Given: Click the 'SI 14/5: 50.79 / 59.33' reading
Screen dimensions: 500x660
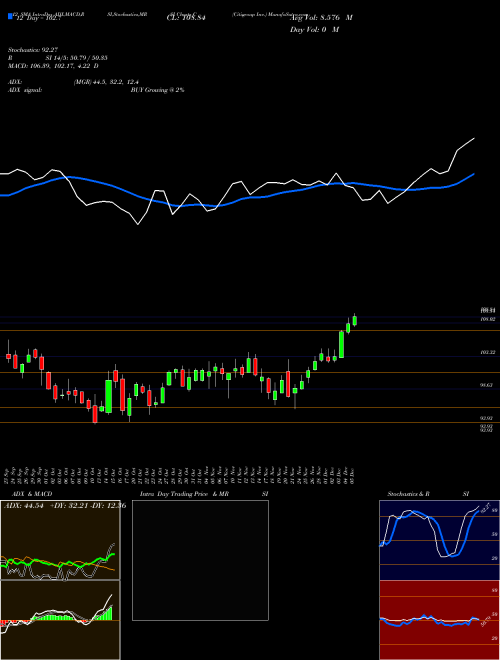Looking at the screenshot, I should click(77, 58).
